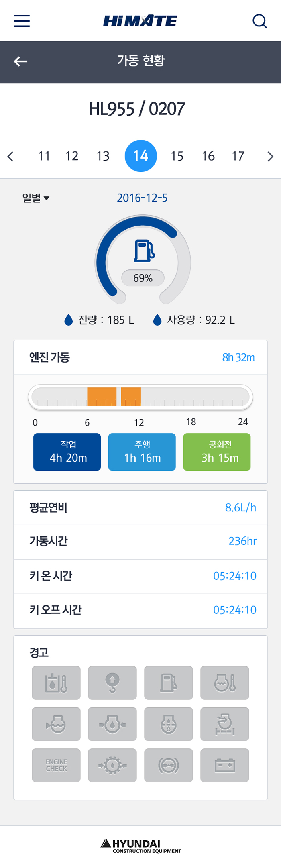Open the hamburger menu
Screen dimensions: 281x868
point(21,21)
